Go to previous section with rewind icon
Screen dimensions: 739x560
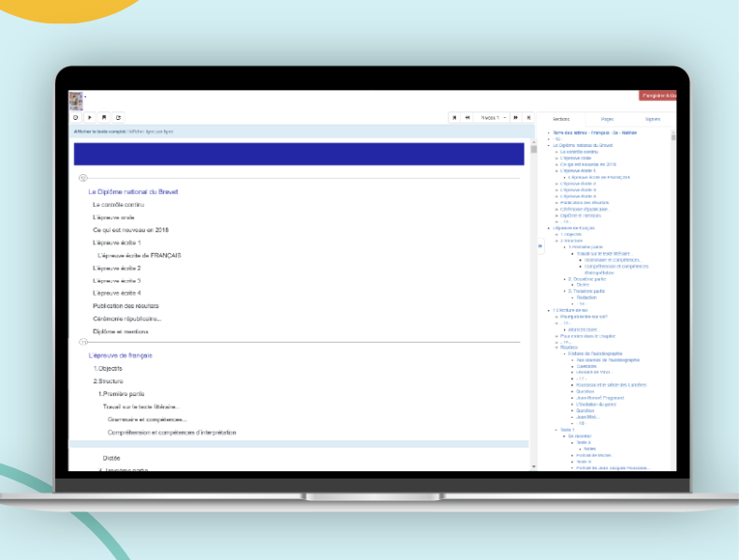click(467, 118)
